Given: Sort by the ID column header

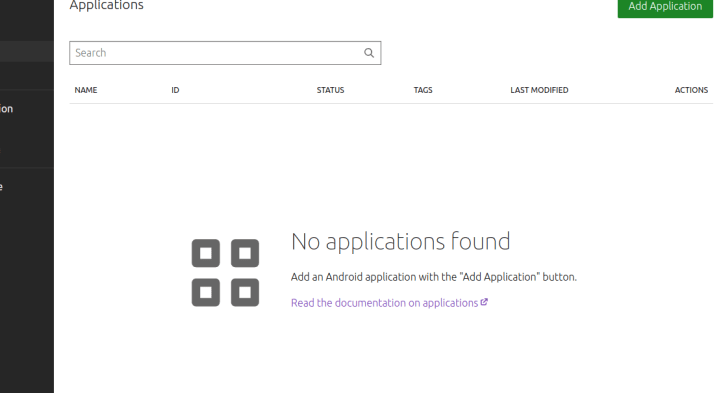Looking at the screenshot, I should pyautogui.click(x=175, y=90).
